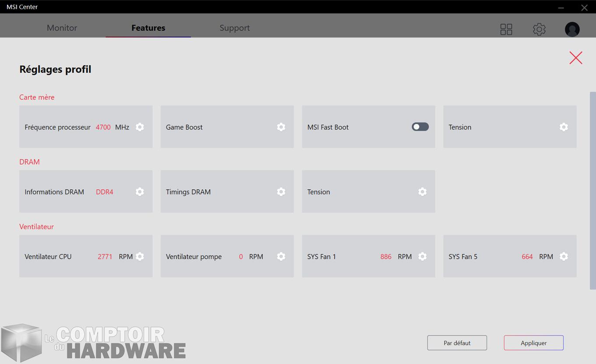Viewport: 596px width, 364px height.
Task: Configure SYS Fan 5 via gear icon
Action: [564, 257]
